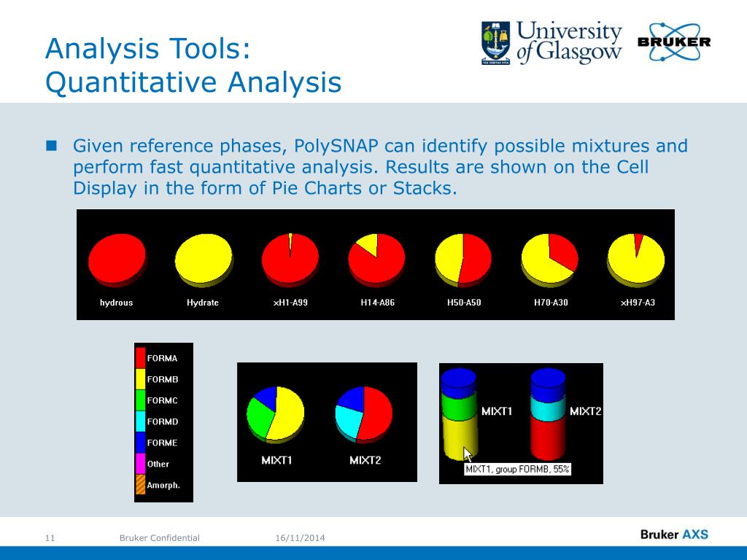Click the FORMD cyan legend swatch

(x=141, y=421)
